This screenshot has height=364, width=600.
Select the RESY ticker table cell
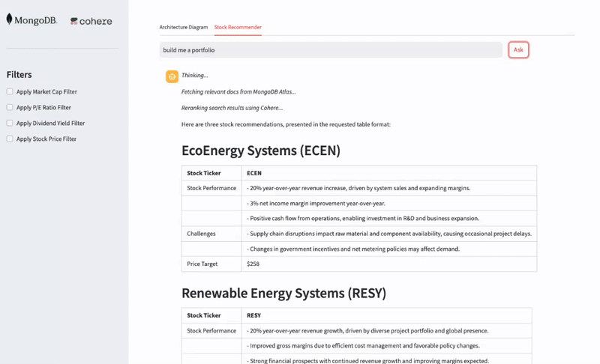pos(254,315)
